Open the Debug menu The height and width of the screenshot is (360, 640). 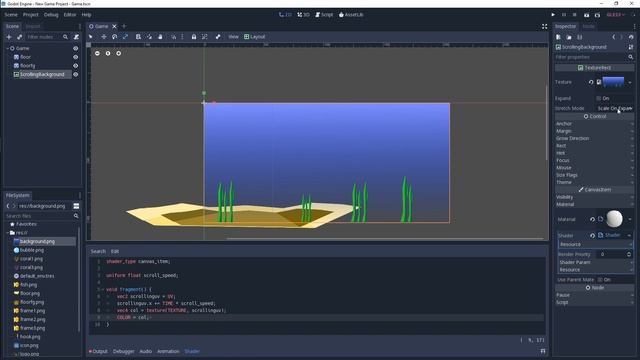click(x=51, y=15)
